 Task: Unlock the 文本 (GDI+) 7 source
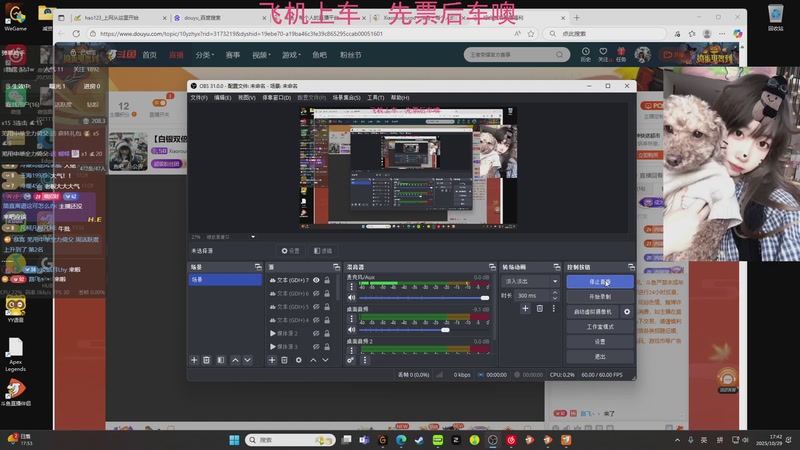[x=327, y=280]
